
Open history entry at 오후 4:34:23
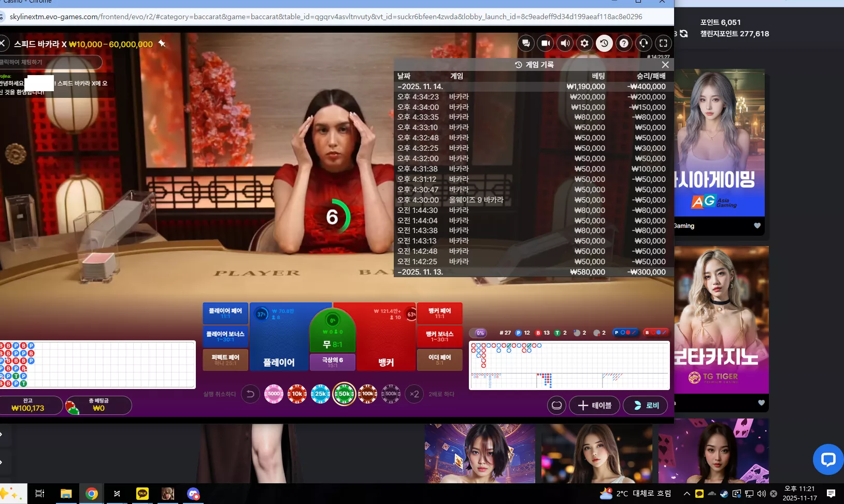pos(534,97)
